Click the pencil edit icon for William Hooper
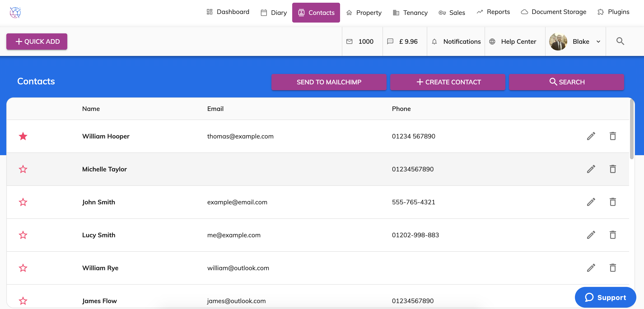The image size is (644, 309). coord(591,136)
